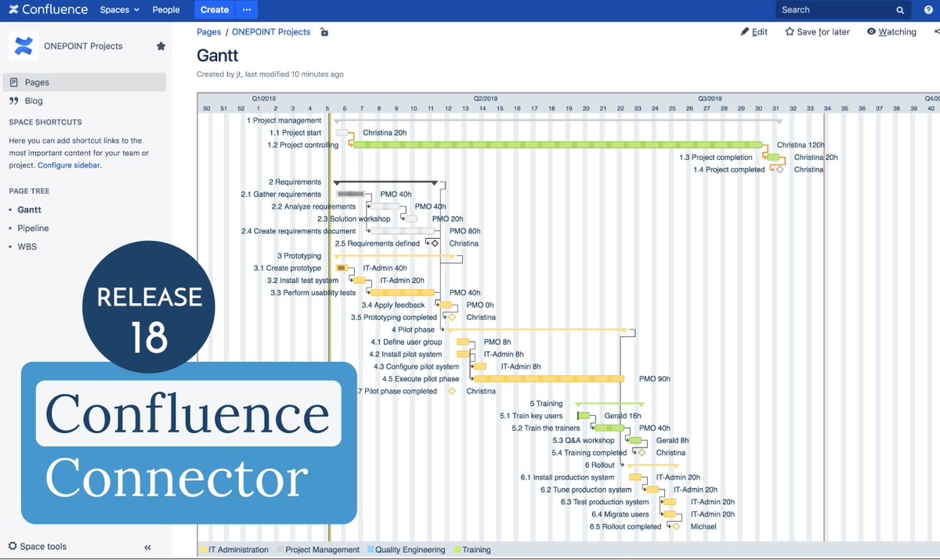Click the Q3/2019 timeline header label
Screen dimensions: 940x560
710,99
